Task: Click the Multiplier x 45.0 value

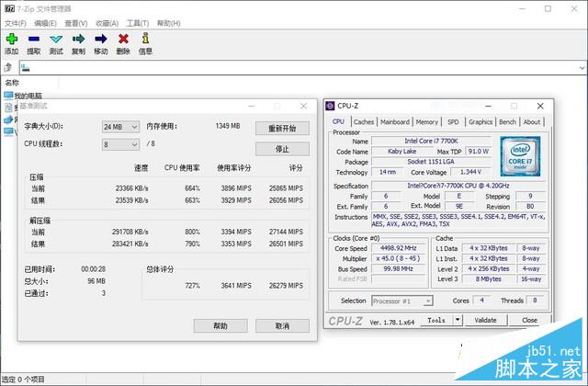Action: click(x=399, y=258)
